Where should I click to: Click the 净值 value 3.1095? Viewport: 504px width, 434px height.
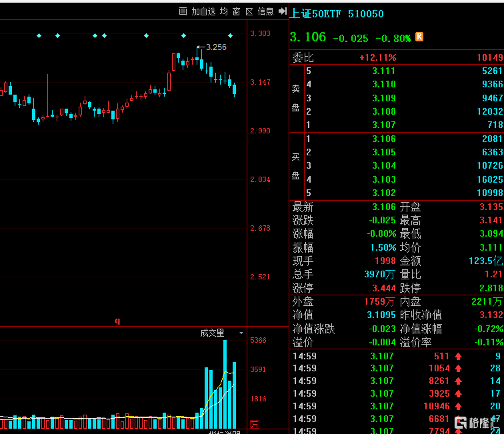point(381,315)
